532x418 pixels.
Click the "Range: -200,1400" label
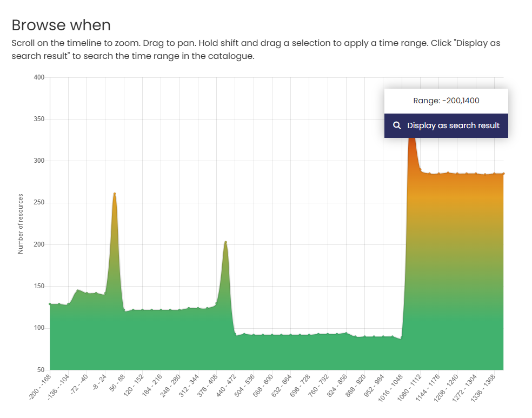(446, 100)
